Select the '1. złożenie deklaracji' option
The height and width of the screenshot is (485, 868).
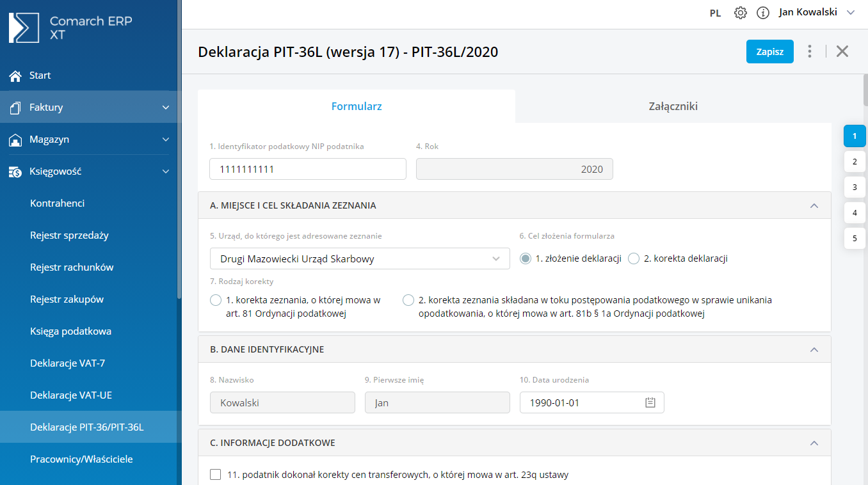coord(526,258)
